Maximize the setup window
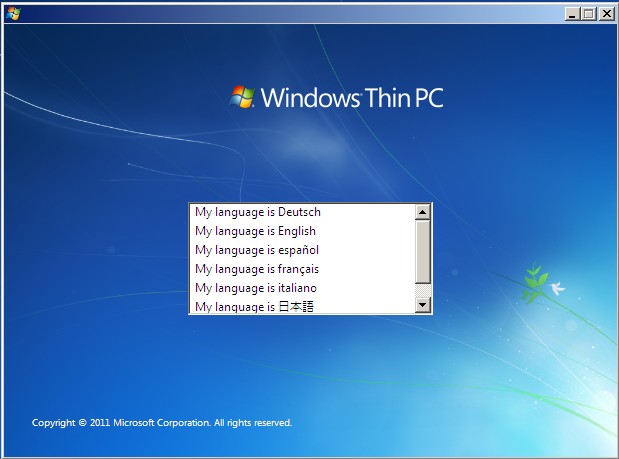The height and width of the screenshot is (459, 619). click(589, 14)
